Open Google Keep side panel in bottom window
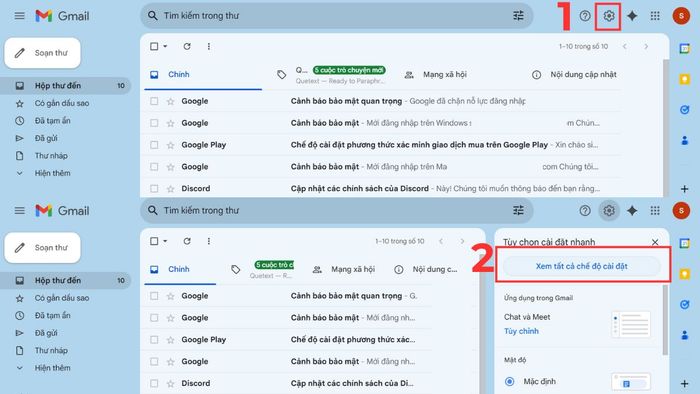Viewport: 700px width, 394px height. point(684,274)
